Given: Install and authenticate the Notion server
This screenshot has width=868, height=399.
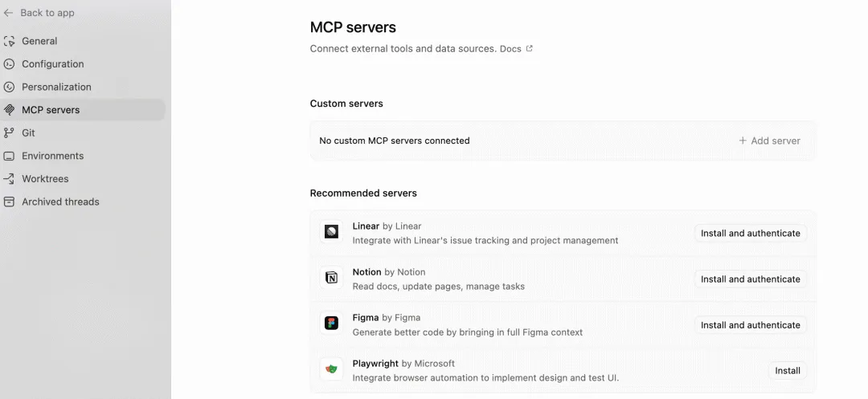Looking at the screenshot, I should (x=750, y=279).
